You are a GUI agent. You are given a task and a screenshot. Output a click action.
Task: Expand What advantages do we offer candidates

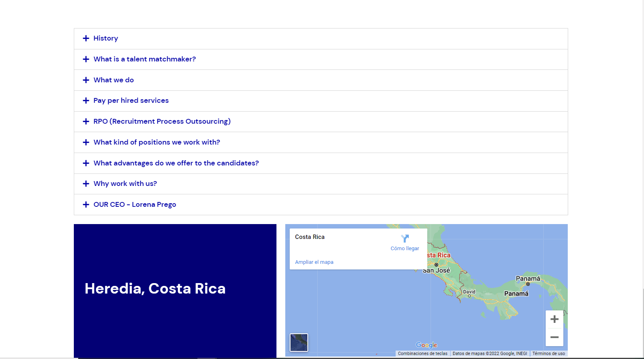coord(176,163)
